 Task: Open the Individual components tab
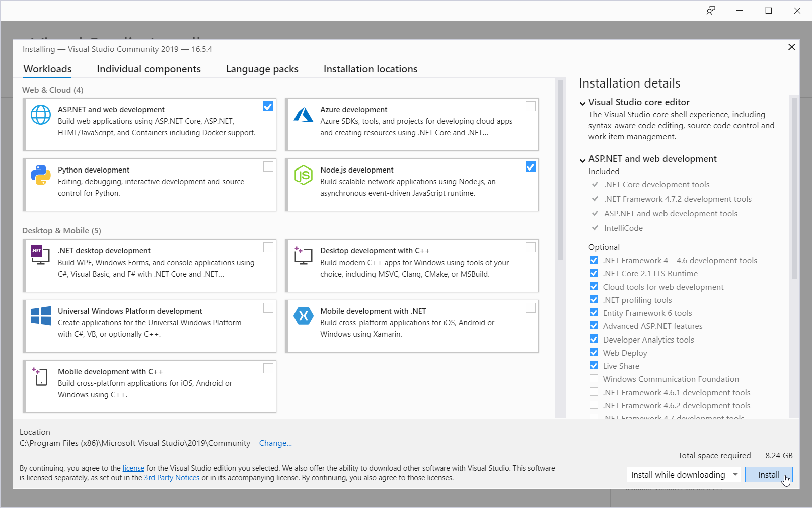click(149, 69)
